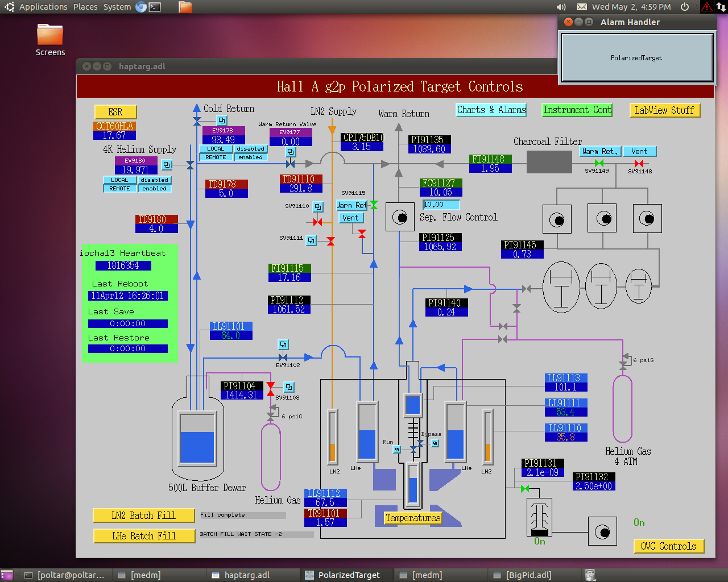Click the pump icon left of Sep. Flow Control
This screenshot has height=582, width=728.
click(400, 217)
